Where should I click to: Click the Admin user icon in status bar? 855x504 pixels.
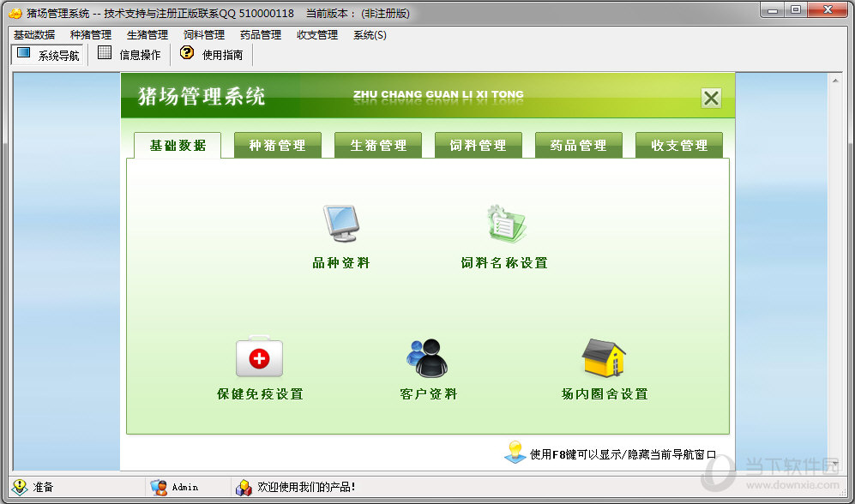click(x=159, y=487)
